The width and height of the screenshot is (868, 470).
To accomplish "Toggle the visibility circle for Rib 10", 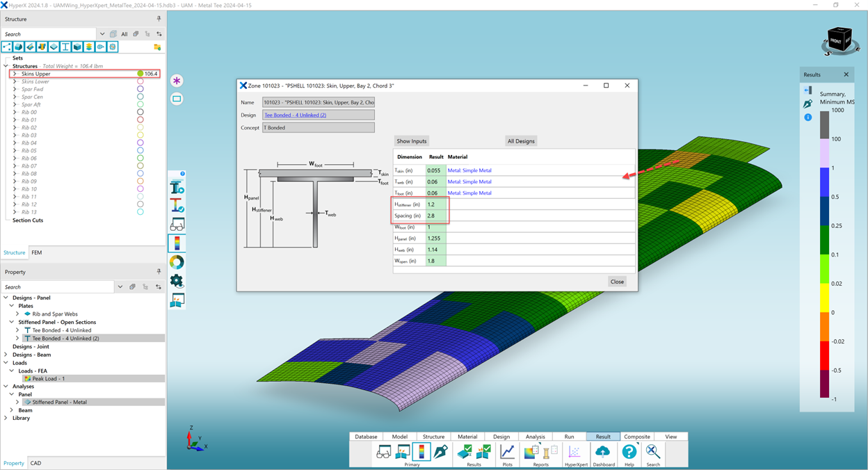I will (140, 189).
